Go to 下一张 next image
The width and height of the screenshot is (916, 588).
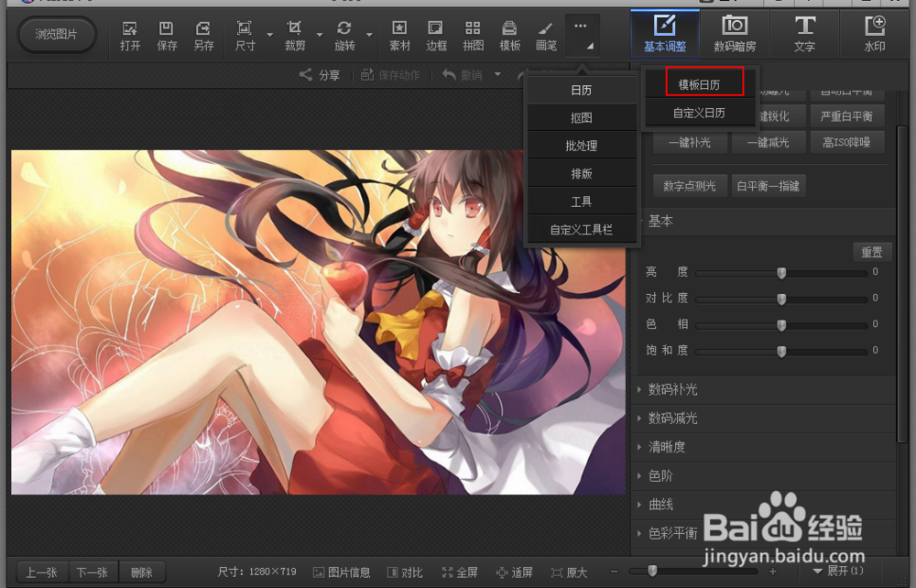(x=93, y=572)
